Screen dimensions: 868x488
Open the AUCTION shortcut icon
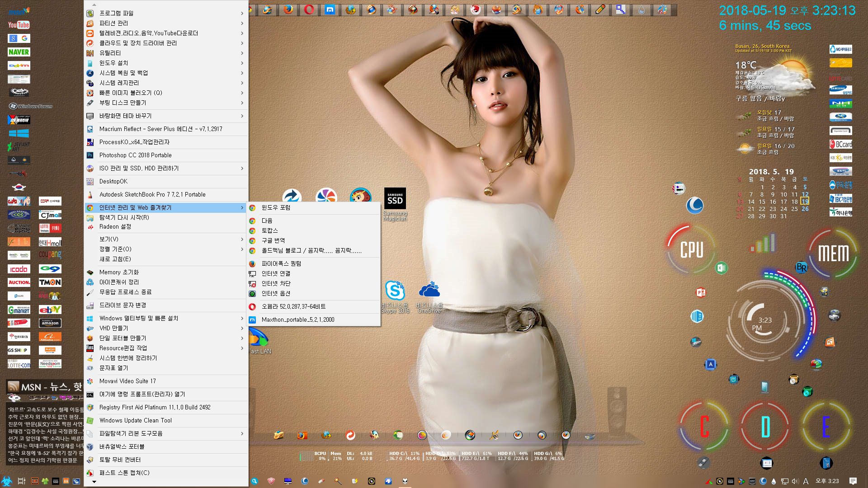[x=19, y=282]
